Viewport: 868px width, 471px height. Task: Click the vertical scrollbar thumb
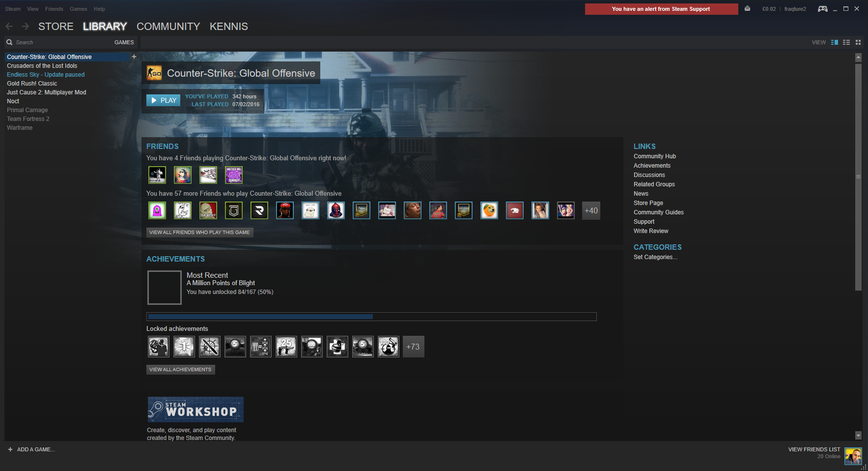click(858, 177)
